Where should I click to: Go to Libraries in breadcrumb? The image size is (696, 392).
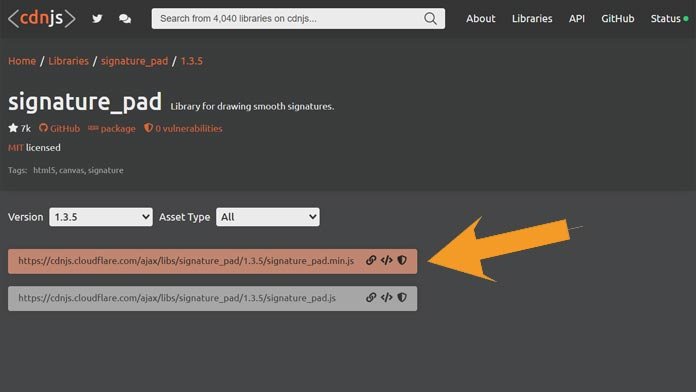(68, 61)
